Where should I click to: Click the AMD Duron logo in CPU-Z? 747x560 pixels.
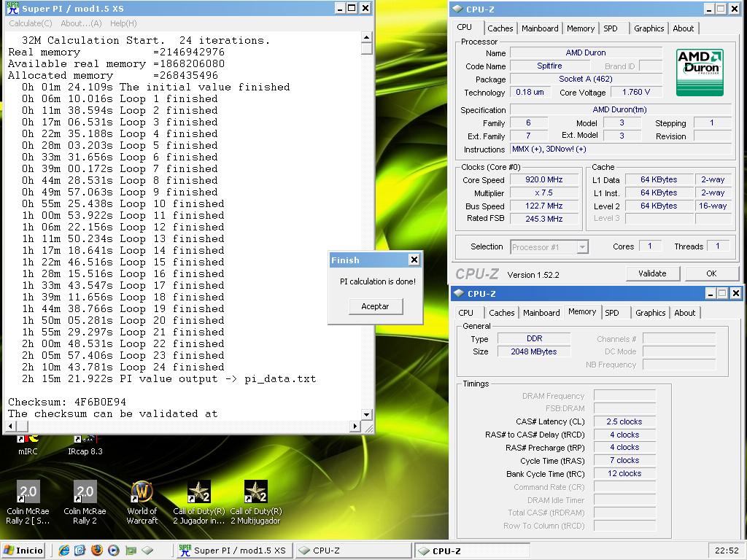(x=700, y=72)
